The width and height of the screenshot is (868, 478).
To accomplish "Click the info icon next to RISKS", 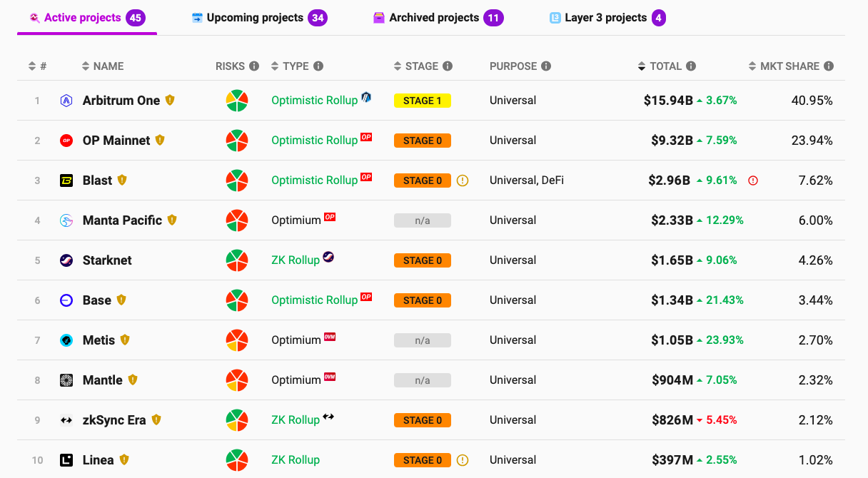I will tap(253, 66).
